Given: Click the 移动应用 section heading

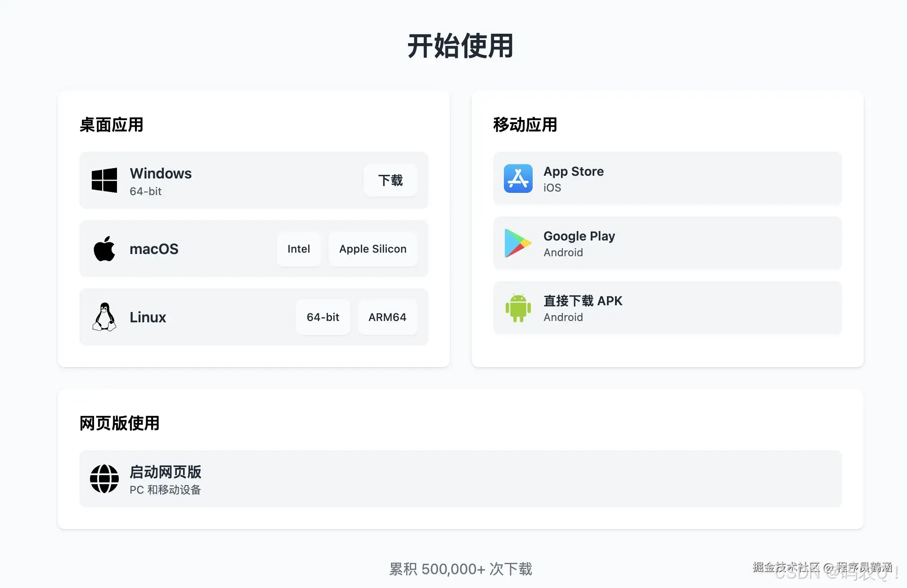Looking at the screenshot, I should click(x=525, y=125).
